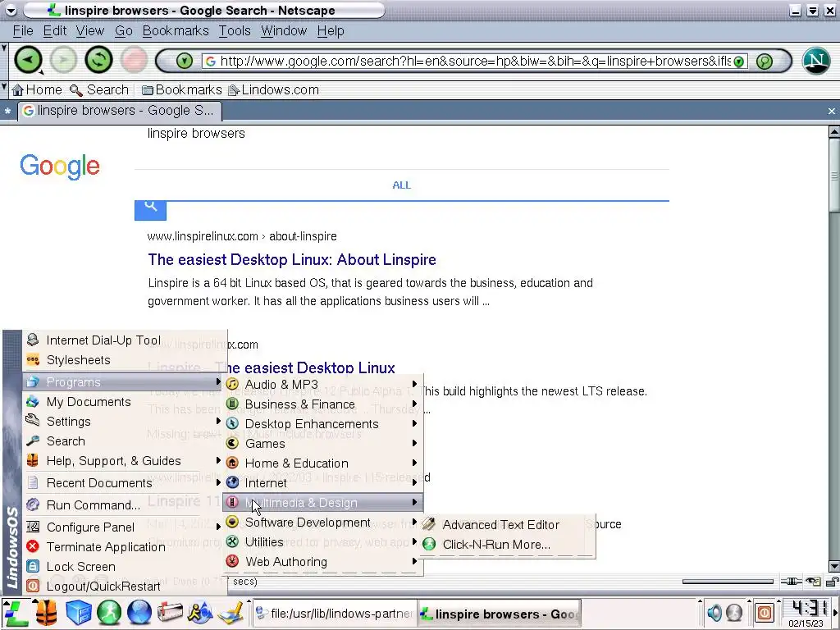Screen dimensions: 840x630
Task: Open a new tab with the asterisk button
Action: click(x=7, y=112)
